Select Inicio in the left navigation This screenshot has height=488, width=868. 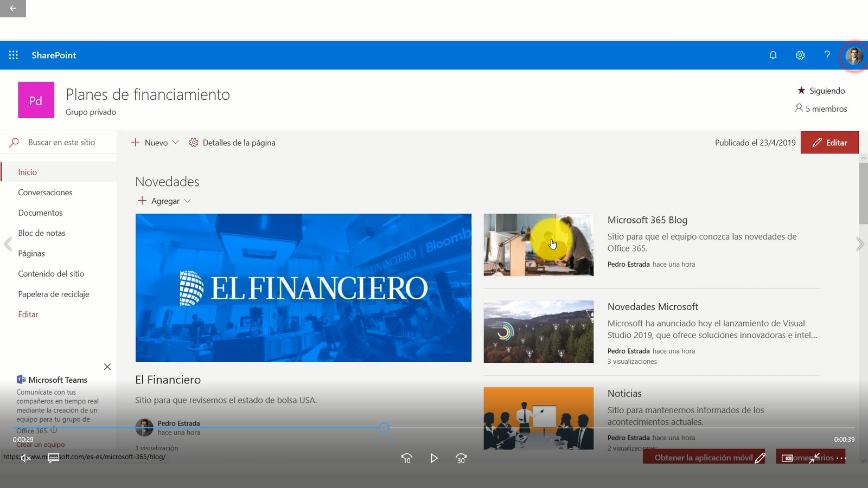pyautogui.click(x=28, y=172)
